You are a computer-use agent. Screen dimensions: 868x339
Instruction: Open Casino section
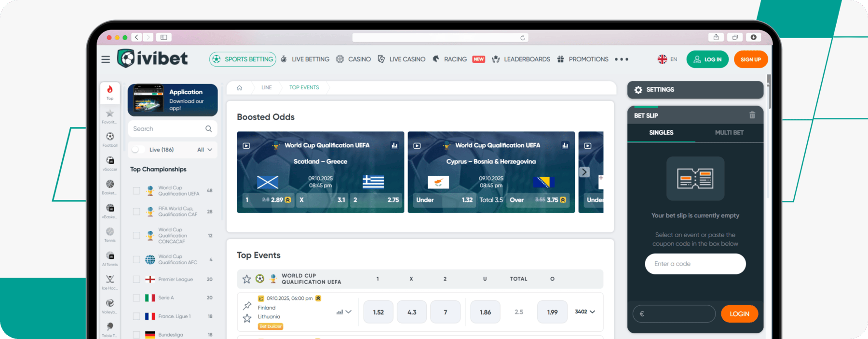pos(353,59)
